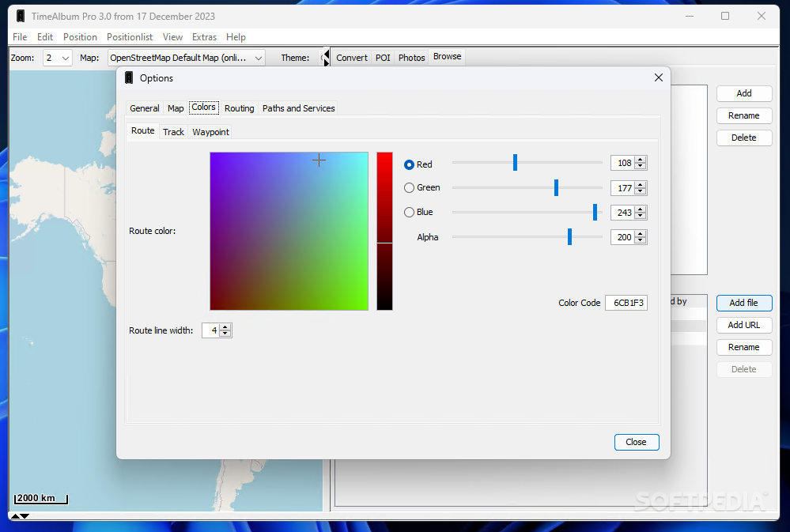Open the File menu
The height and width of the screenshot is (532, 790).
20,37
